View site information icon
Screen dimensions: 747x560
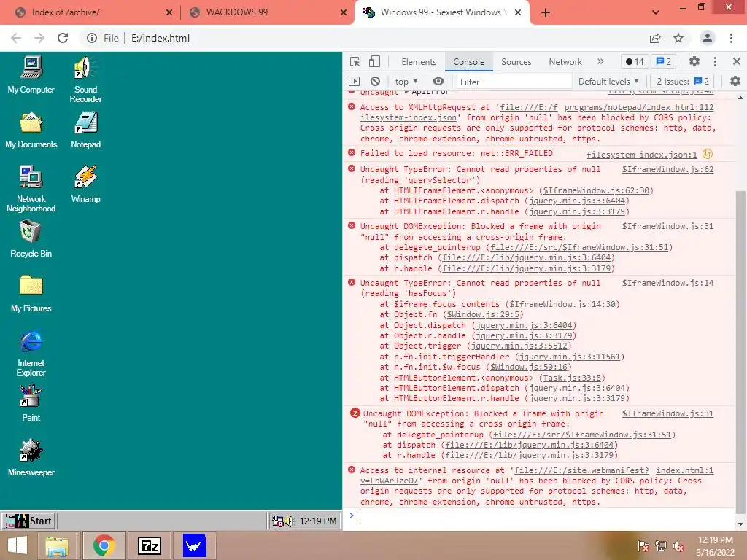91,38
